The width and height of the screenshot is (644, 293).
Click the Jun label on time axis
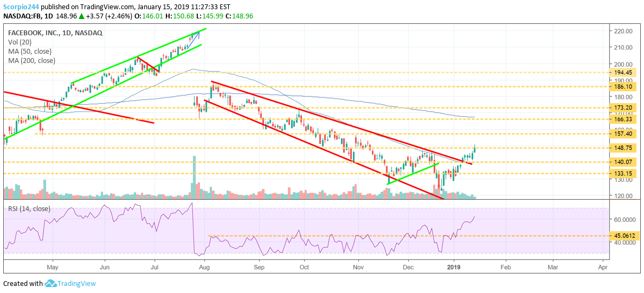(x=105, y=266)
